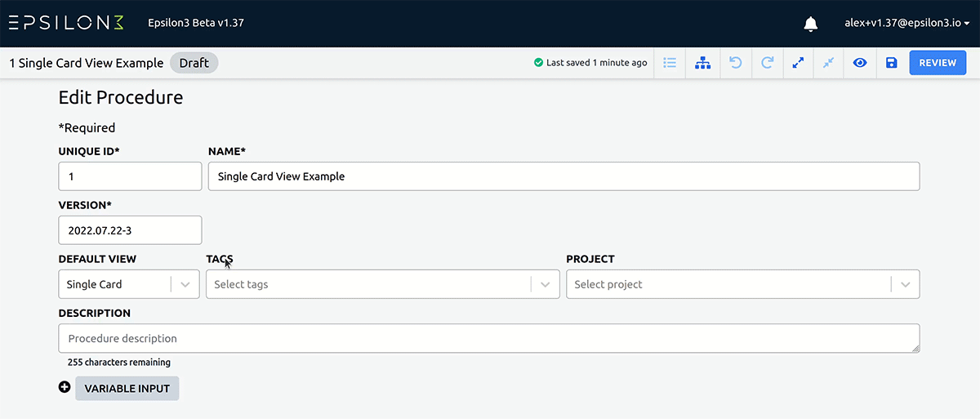This screenshot has width=980, height=419.
Task: Save the procedure with the floppy disk icon
Action: pos(891,63)
